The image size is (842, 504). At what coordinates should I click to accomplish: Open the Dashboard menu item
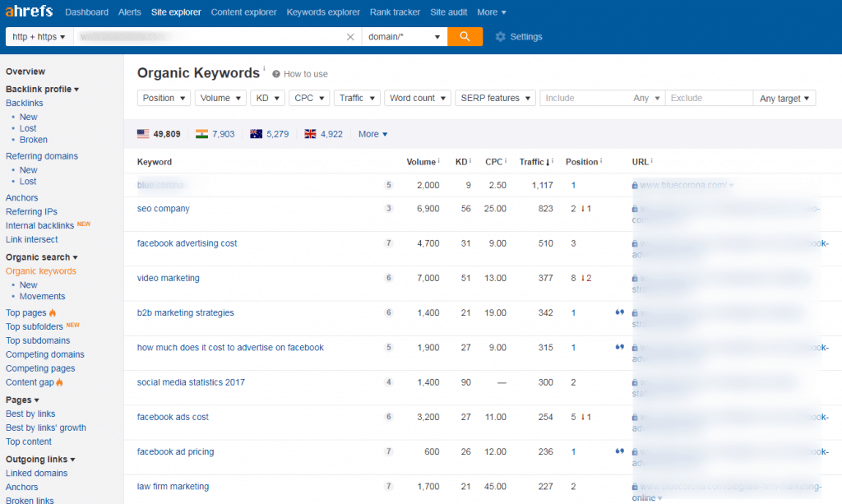[x=86, y=12]
